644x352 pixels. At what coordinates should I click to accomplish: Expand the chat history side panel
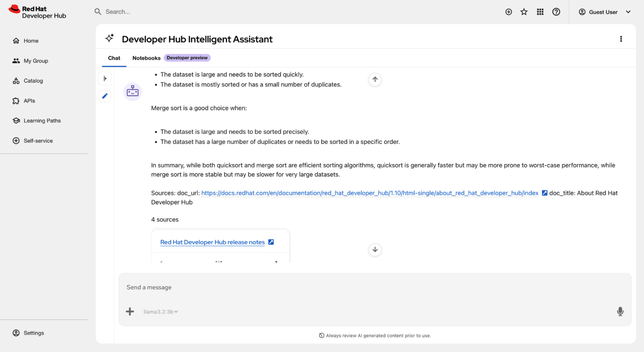click(x=105, y=78)
